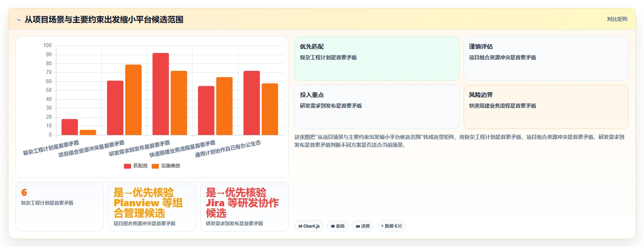Toggle the 匹配度 legend entry
This screenshot has height=247, width=644.
point(136,166)
